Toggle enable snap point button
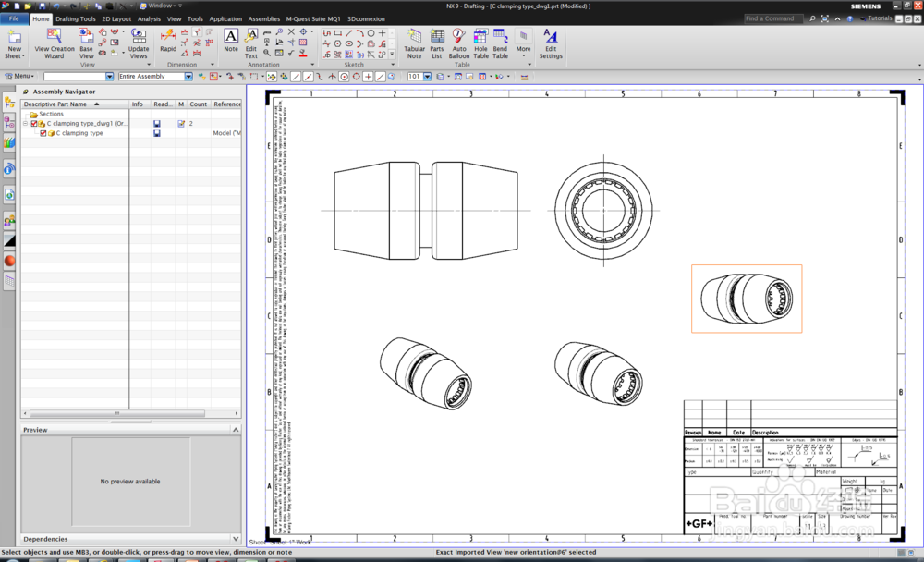Image resolution: width=924 pixels, height=562 pixels. (272, 77)
